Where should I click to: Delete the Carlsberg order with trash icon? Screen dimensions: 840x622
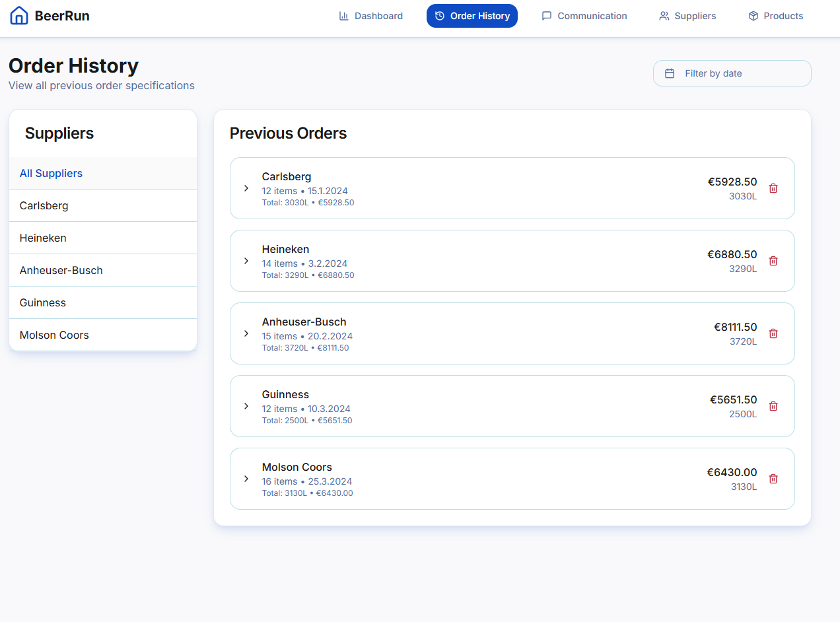(773, 188)
